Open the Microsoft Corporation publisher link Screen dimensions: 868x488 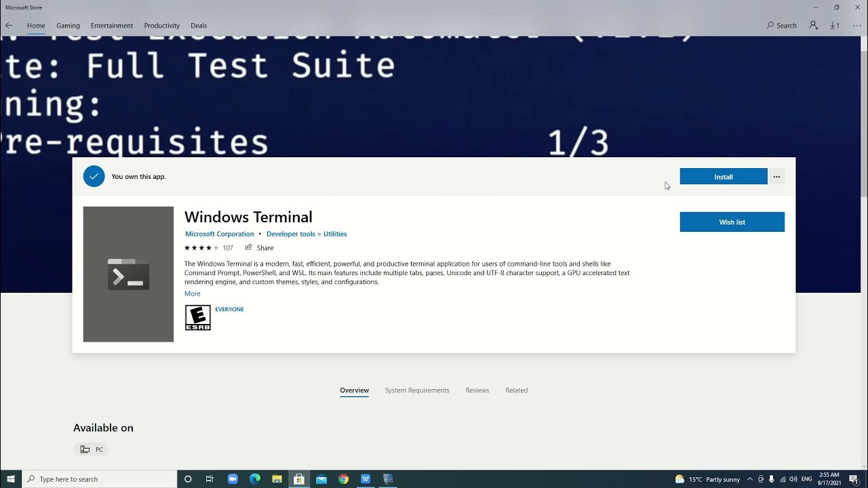click(x=220, y=234)
